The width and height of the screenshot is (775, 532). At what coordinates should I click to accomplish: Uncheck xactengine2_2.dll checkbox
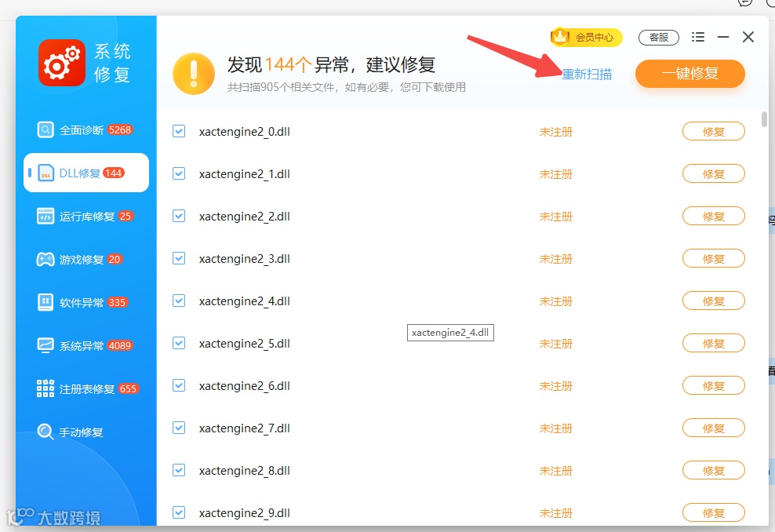pos(179,216)
